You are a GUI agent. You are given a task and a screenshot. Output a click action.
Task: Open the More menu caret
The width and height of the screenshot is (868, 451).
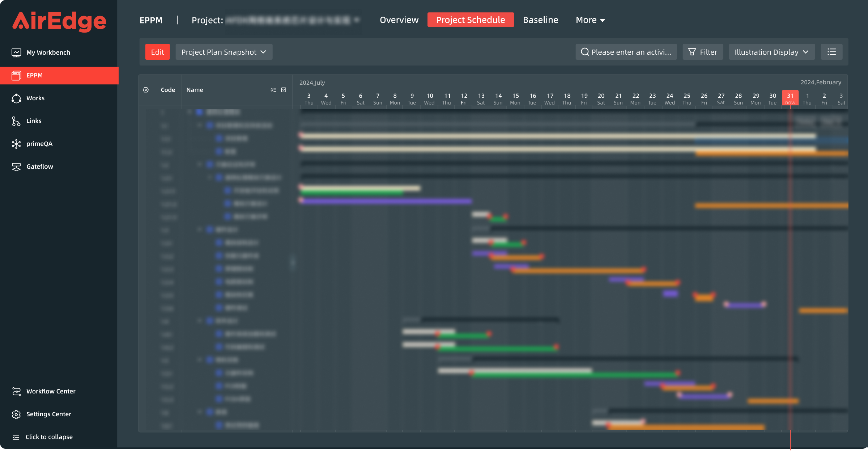coord(603,20)
